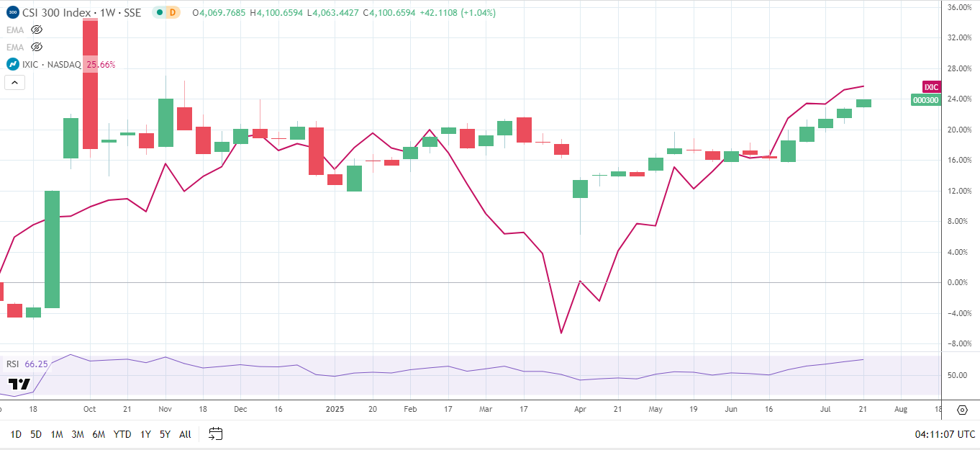The image size is (980, 450).
Task: Click the 36.00% price axis label
Action: [961, 7]
